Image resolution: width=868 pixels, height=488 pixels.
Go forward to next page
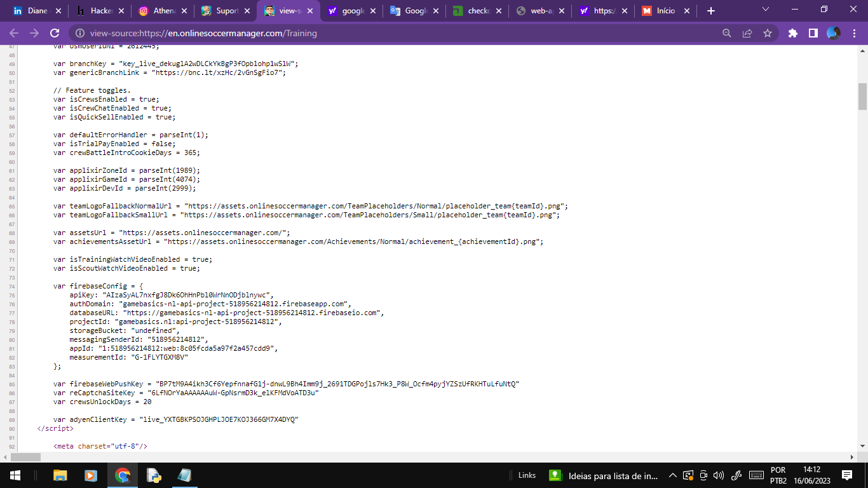tap(34, 33)
